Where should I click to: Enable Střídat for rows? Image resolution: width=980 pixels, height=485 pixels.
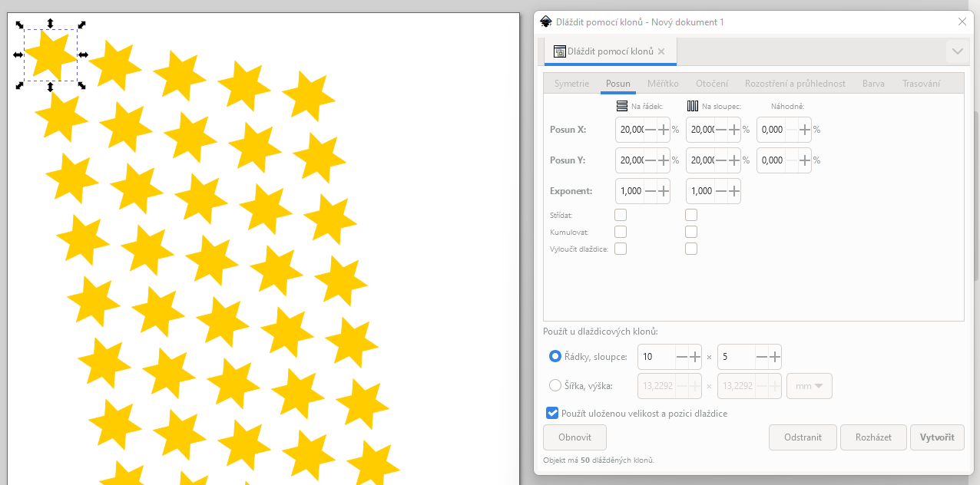(620, 215)
